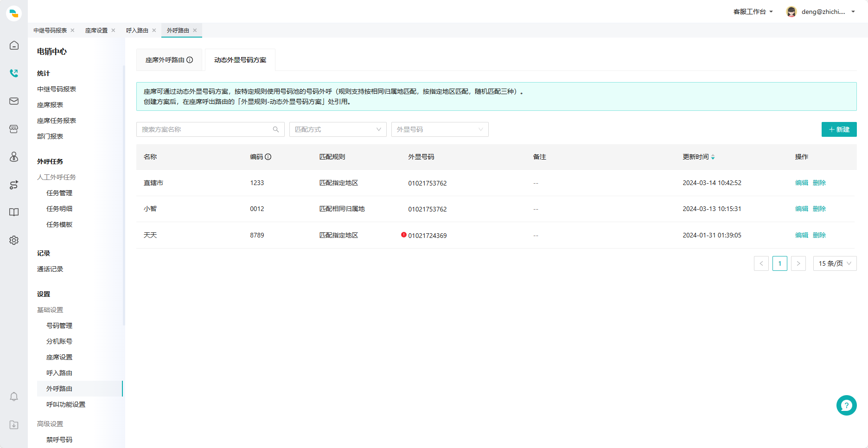
Task: Click info icon next to 编码 header
Action: 268,157
